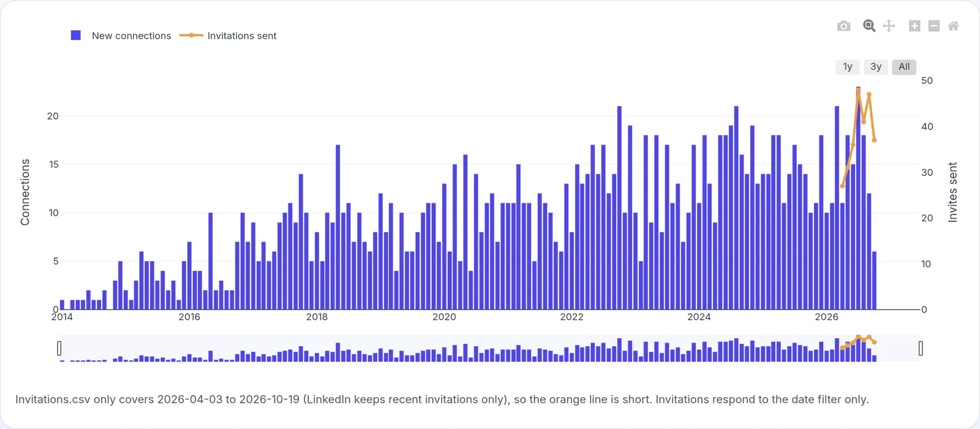Viewport: 980px width, 429px height.
Task: Choose the All range button
Action: click(x=904, y=67)
